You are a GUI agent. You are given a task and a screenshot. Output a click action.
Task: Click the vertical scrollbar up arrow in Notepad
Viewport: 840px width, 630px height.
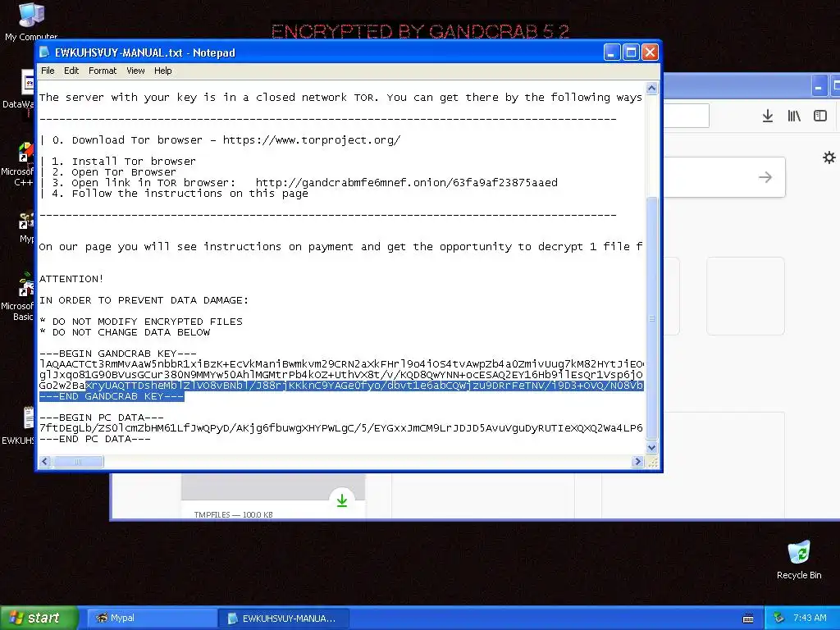pos(652,89)
